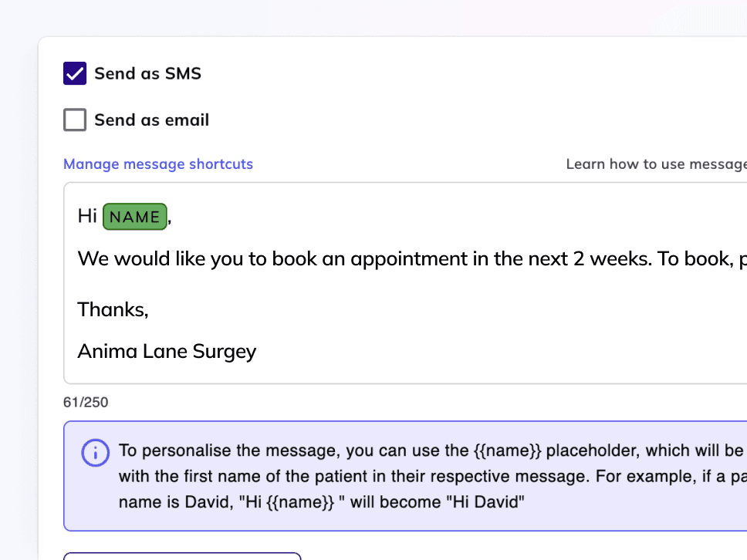Click the NAME token after the Hi greeting

(134, 217)
